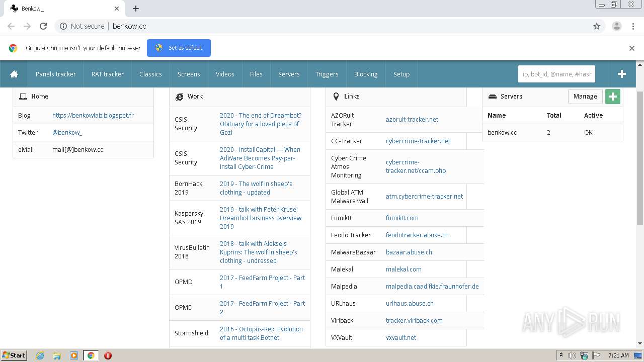Visit urlhaus.abuse.ch link

coord(410,303)
